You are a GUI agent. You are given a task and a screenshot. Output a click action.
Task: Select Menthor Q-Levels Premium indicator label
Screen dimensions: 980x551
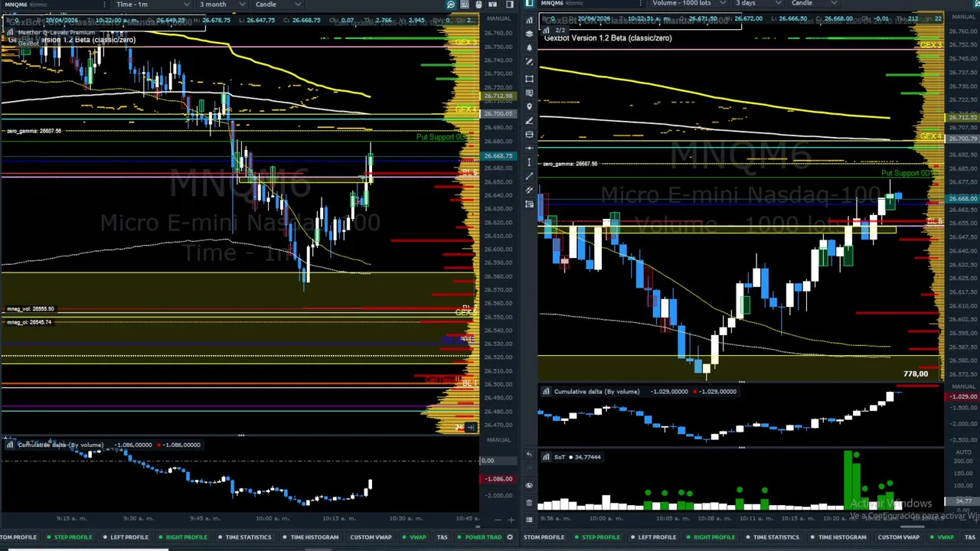pyautogui.click(x=55, y=32)
